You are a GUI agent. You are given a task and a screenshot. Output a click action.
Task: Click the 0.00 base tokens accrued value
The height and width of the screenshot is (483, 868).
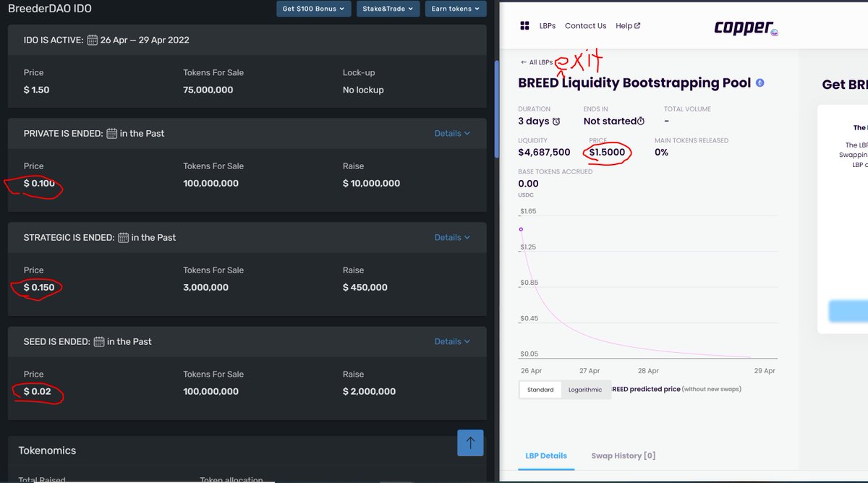pyautogui.click(x=528, y=184)
